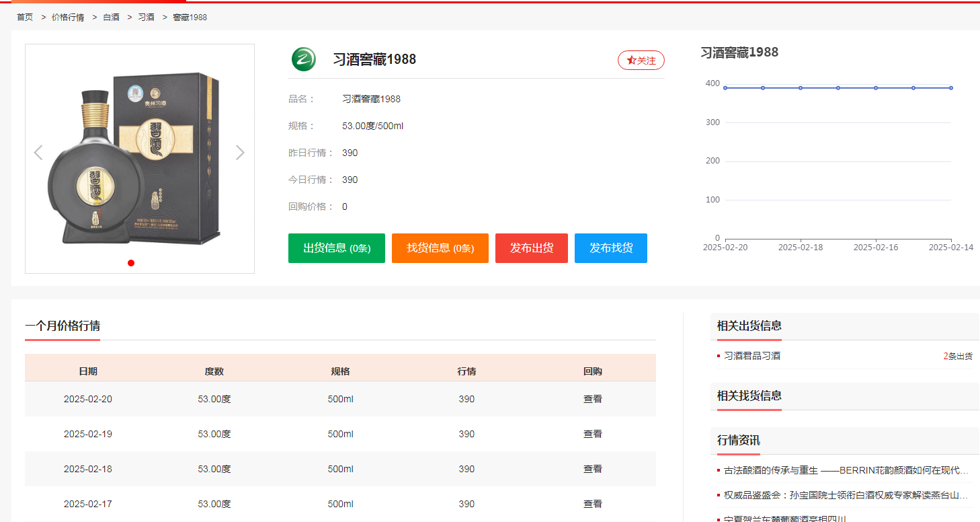Open news article 权威品鉴盛会 about 燕台山
The height and width of the screenshot is (522, 980).
click(x=846, y=495)
